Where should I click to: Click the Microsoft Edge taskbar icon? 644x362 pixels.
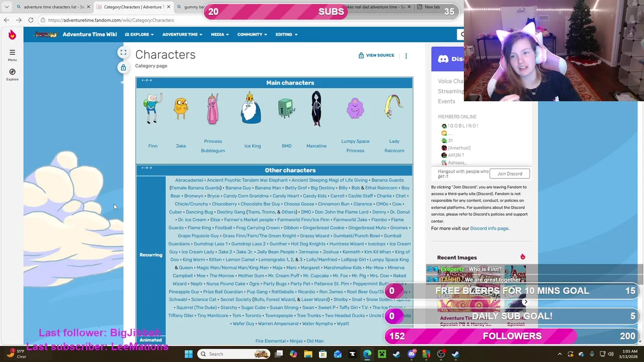(367, 354)
